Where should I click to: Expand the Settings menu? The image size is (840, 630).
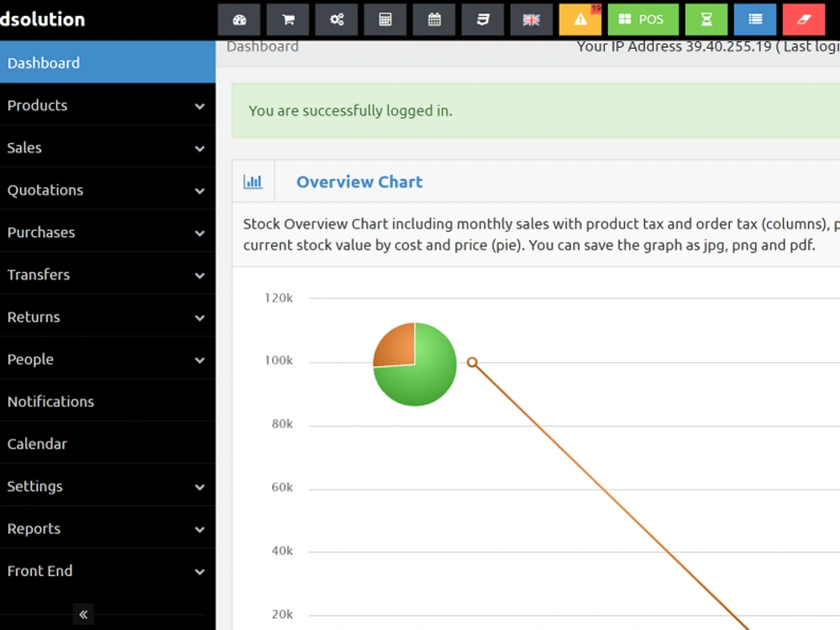coord(108,486)
